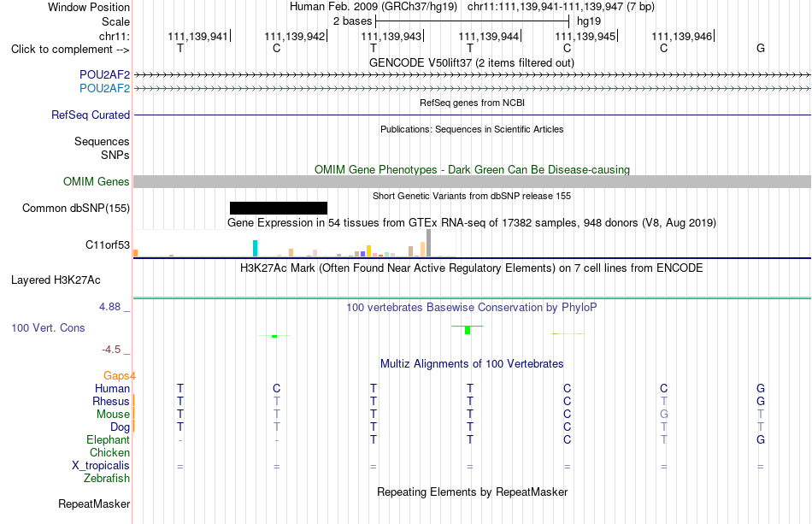This screenshot has height=524, width=812.
Task: Click the 'Click to complement -->' label
Action: pos(70,50)
